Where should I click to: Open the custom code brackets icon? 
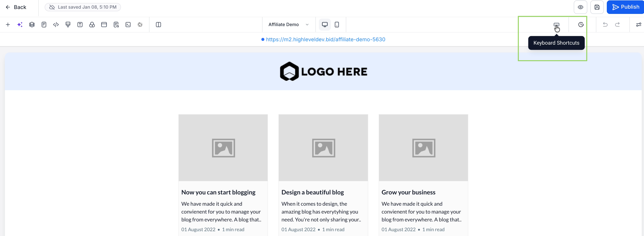(x=56, y=24)
